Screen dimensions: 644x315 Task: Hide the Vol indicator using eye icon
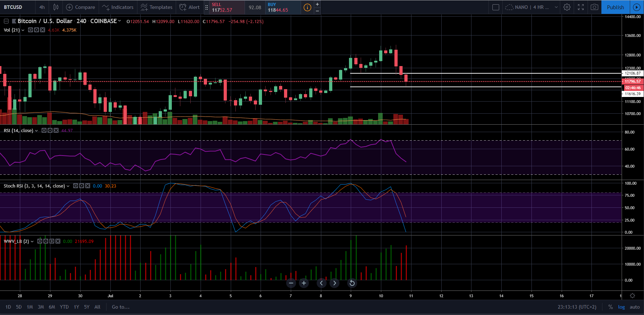point(31,30)
